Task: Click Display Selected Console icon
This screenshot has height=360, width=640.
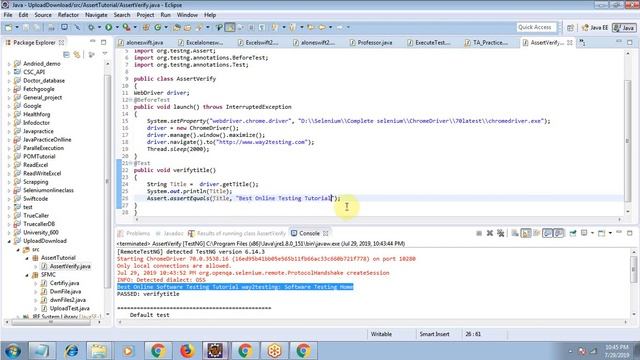Action: [584, 233]
